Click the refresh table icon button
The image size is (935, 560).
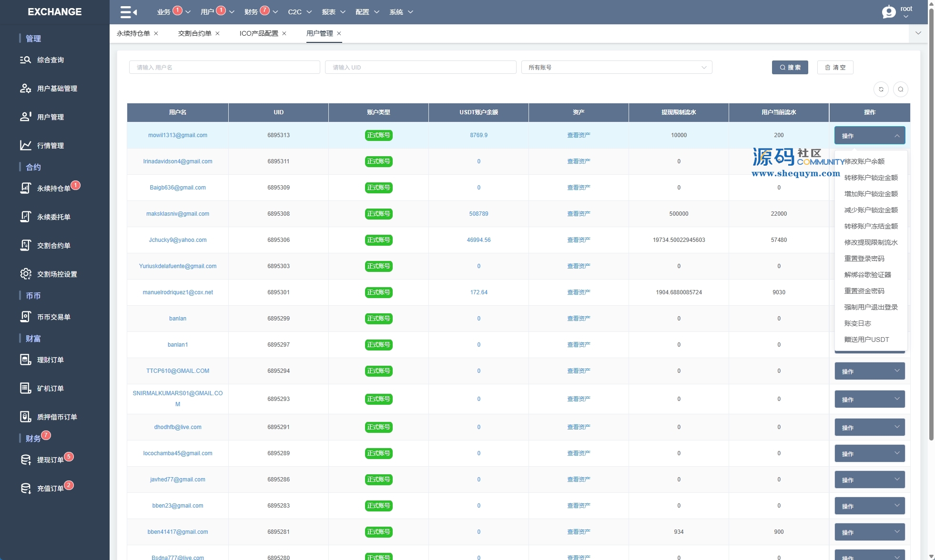[881, 89]
